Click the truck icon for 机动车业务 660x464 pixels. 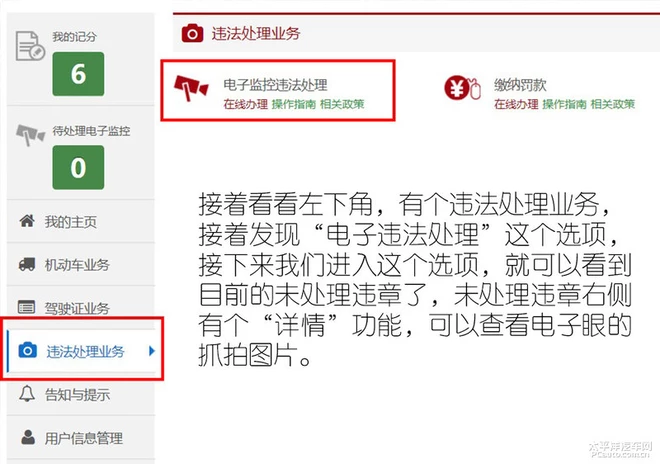pos(27,264)
